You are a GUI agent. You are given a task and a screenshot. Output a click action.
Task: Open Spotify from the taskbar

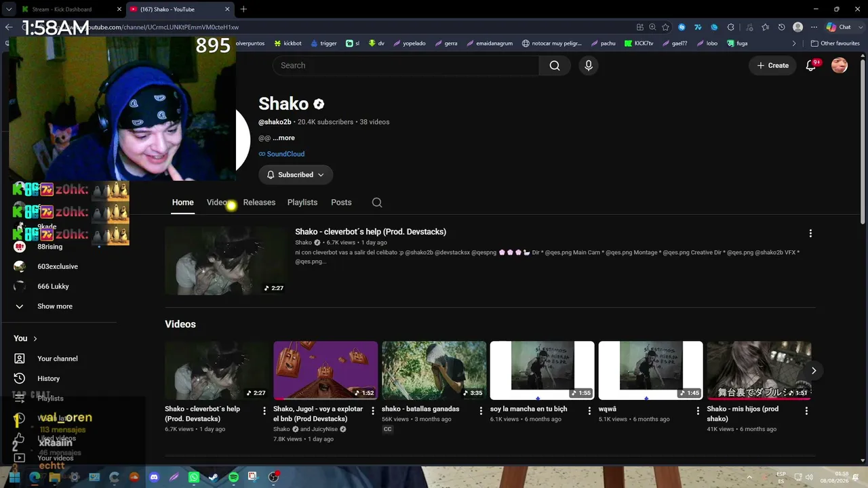click(233, 477)
